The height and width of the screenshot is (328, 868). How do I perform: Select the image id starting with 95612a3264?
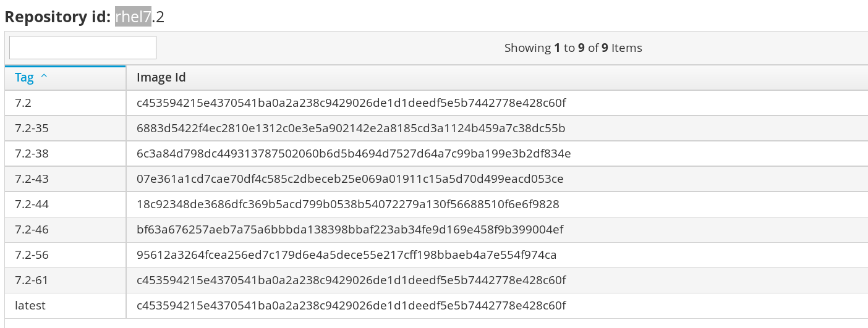[347, 255]
